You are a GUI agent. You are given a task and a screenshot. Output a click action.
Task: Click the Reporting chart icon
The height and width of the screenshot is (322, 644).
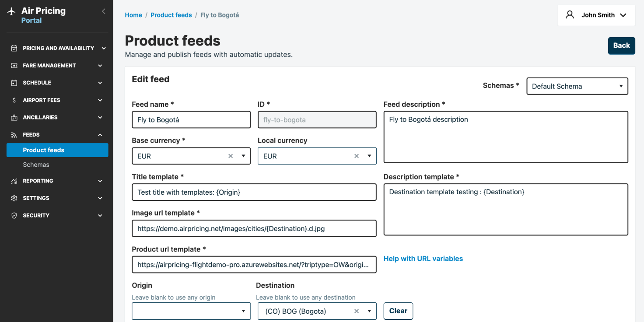[14, 181]
